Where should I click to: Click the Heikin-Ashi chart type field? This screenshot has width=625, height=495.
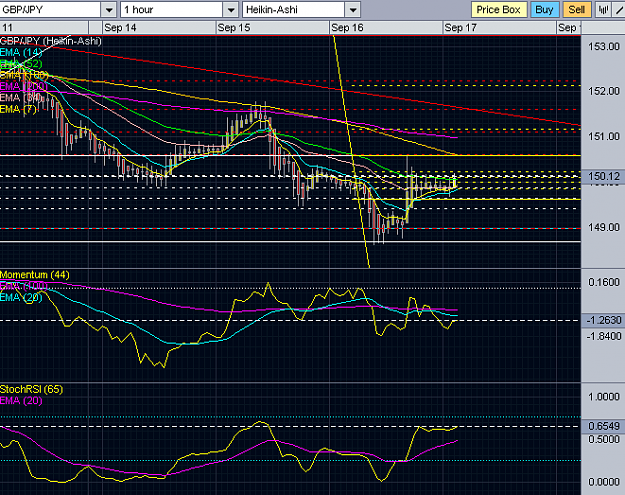(x=294, y=10)
